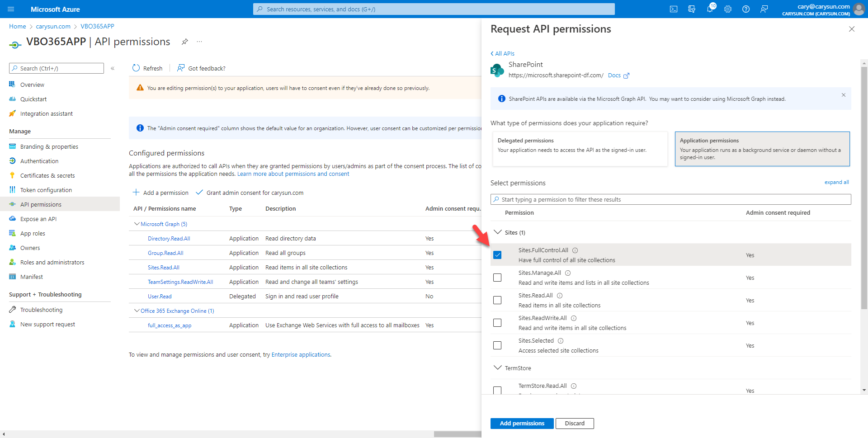Screen dimensions: 868x438
Task: Open Enterprise applications link
Action: coord(301,355)
